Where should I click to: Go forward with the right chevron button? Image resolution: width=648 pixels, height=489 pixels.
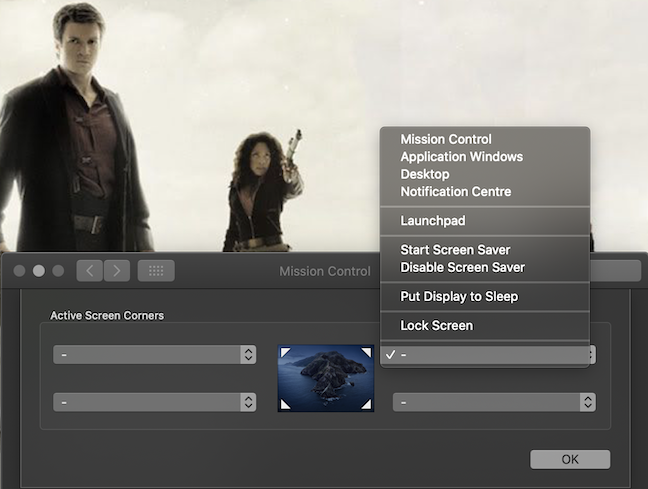pyautogui.click(x=117, y=271)
